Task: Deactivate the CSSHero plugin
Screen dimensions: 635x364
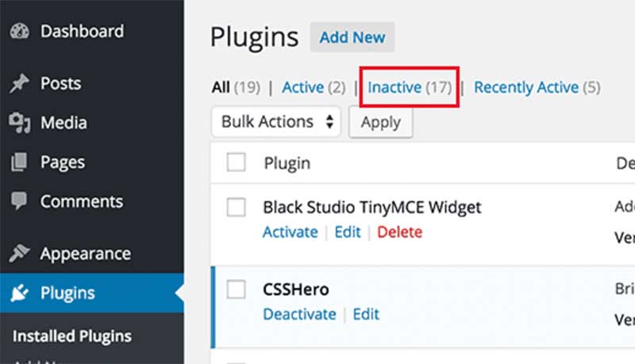Action: [x=299, y=314]
